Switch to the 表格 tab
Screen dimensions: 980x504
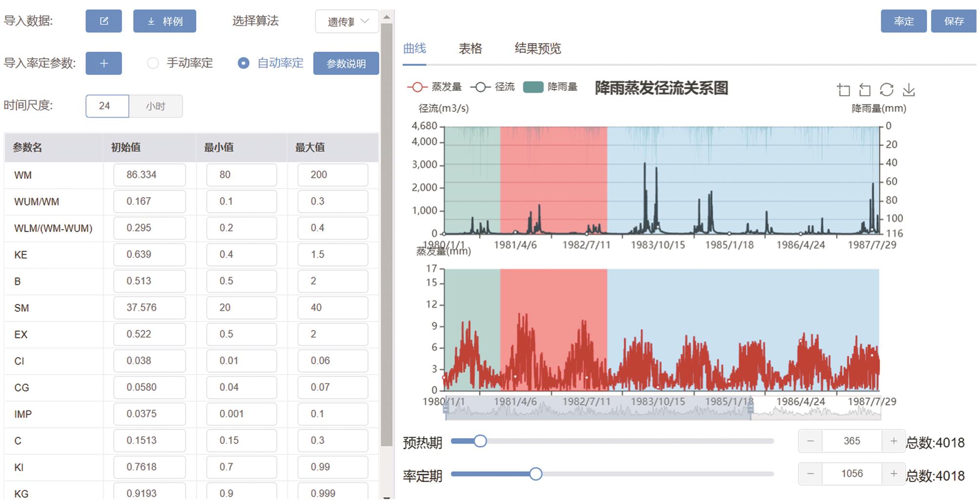470,48
